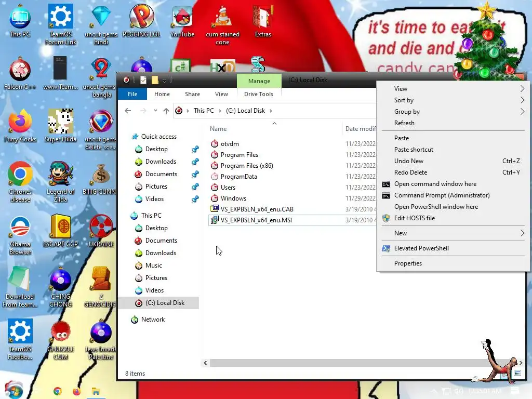Click chevron after This PC in address bar
Screen dimensions: 532x399
pyautogui.click(x=220, y=111)
